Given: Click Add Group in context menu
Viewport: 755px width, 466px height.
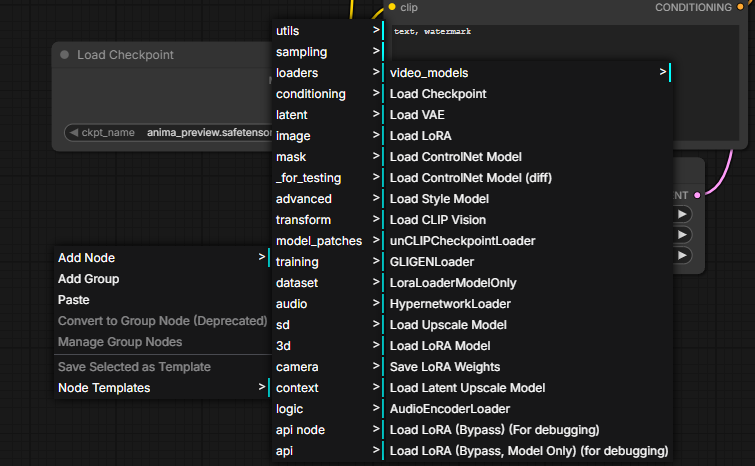Looking at the screenshot, I should click(89, 279).
